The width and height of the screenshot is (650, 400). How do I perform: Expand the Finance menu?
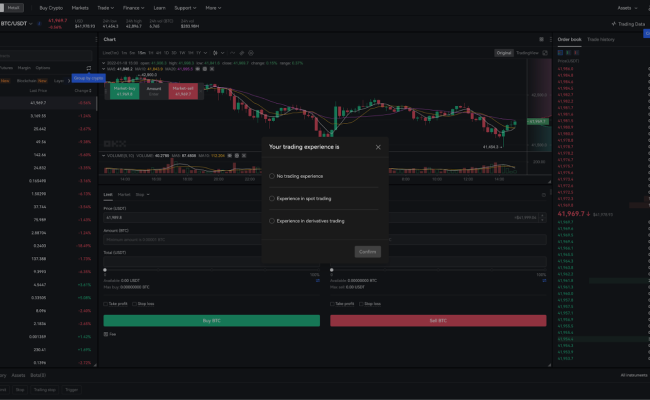(x=133, y=7)
